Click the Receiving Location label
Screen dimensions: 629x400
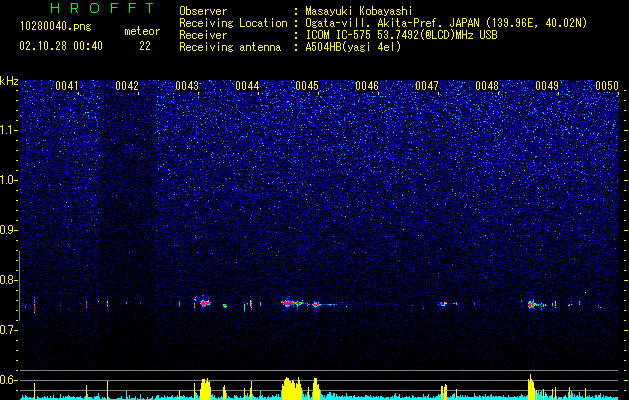tap(233, 23)
